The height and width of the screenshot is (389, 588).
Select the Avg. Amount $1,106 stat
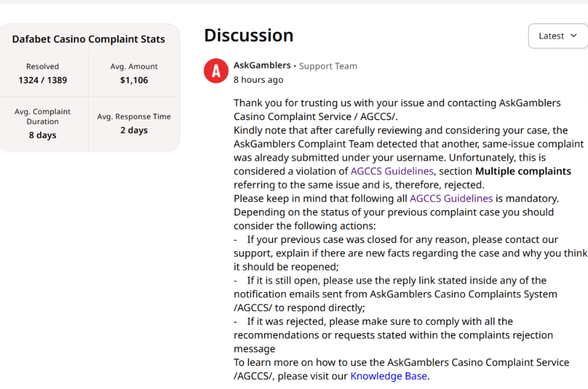point(134,74)
